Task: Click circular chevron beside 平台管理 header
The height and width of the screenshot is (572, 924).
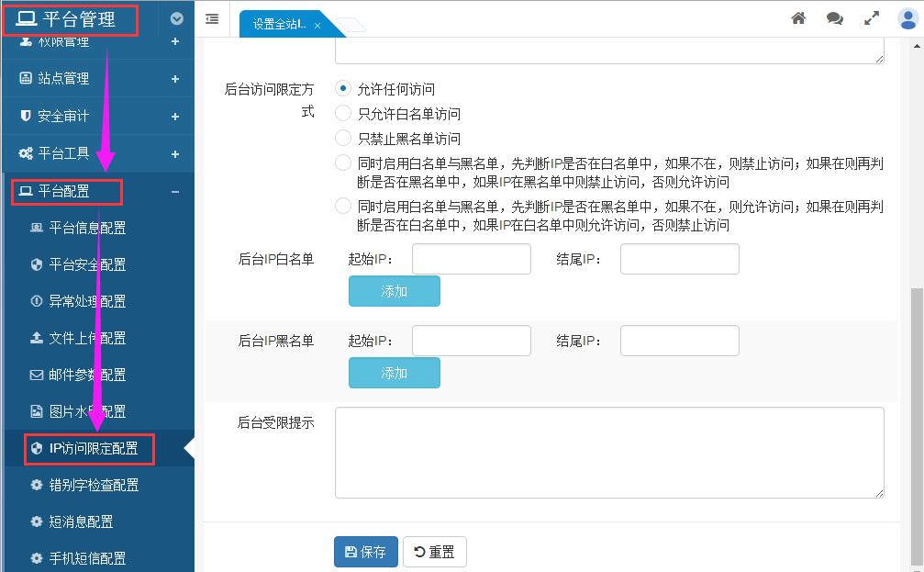Action: tap(177, 18)
